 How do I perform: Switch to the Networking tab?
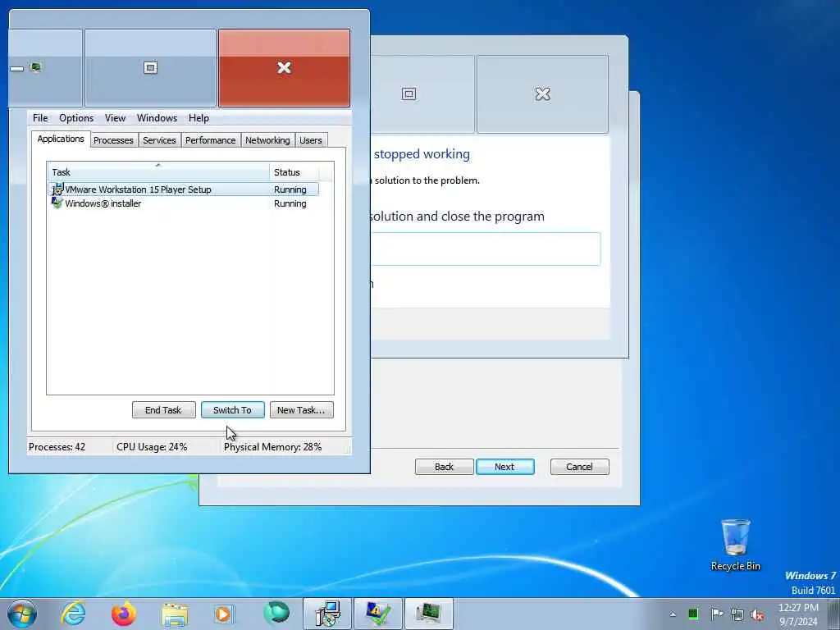pos(267,139)
